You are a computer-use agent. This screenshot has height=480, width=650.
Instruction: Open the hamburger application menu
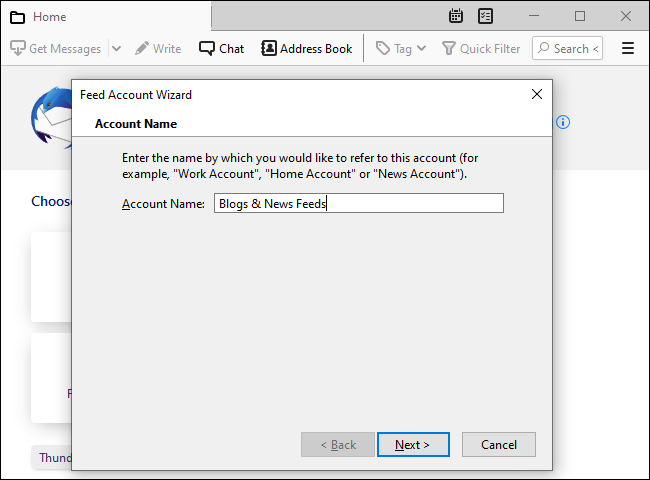628,48
